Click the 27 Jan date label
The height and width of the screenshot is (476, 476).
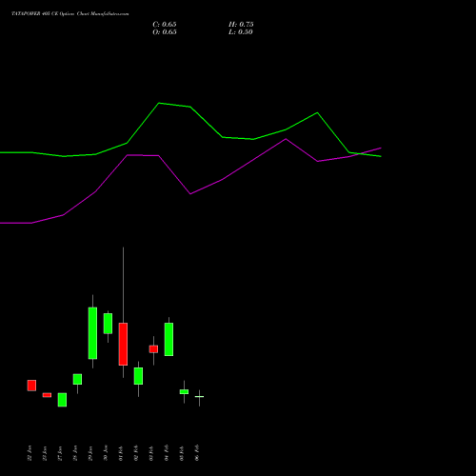60,453
